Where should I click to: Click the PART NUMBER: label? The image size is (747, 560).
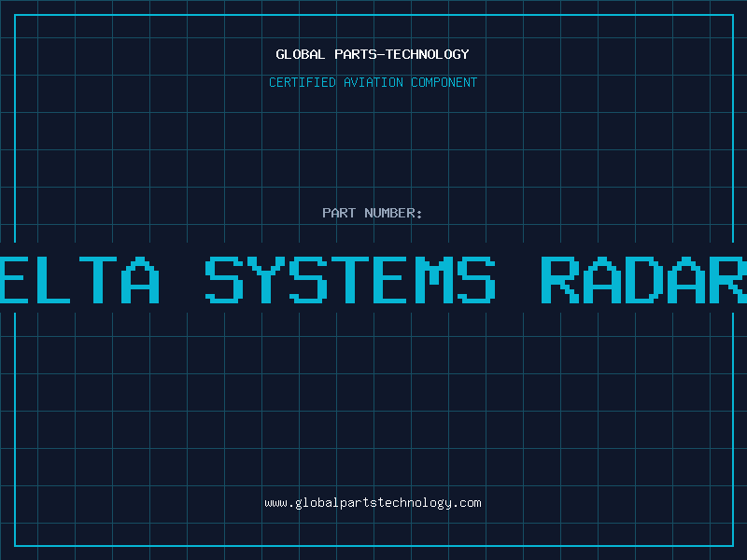click(x=373, y=213)
